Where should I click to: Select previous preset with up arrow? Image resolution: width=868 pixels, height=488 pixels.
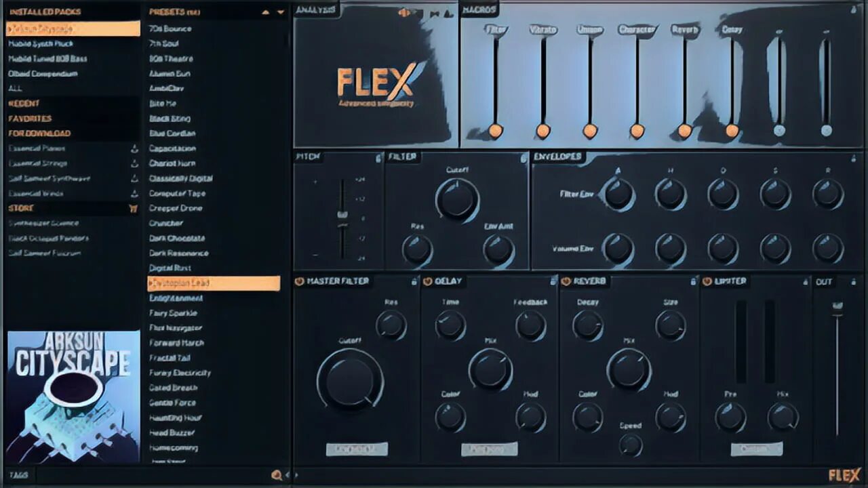point(266,12)
